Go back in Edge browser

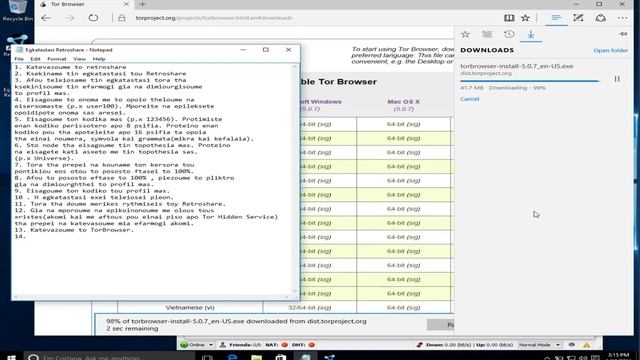pyautogui.click(x=46, y=18)
